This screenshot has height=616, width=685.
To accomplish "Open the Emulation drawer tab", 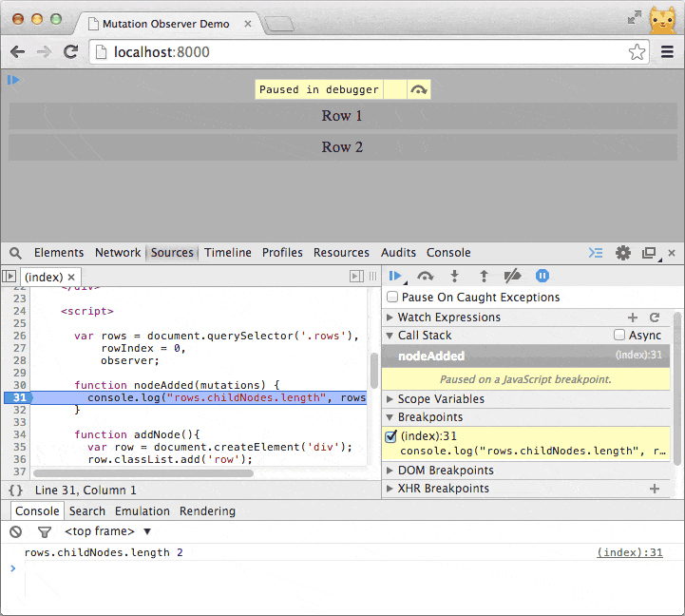I will tap(143, 511).
